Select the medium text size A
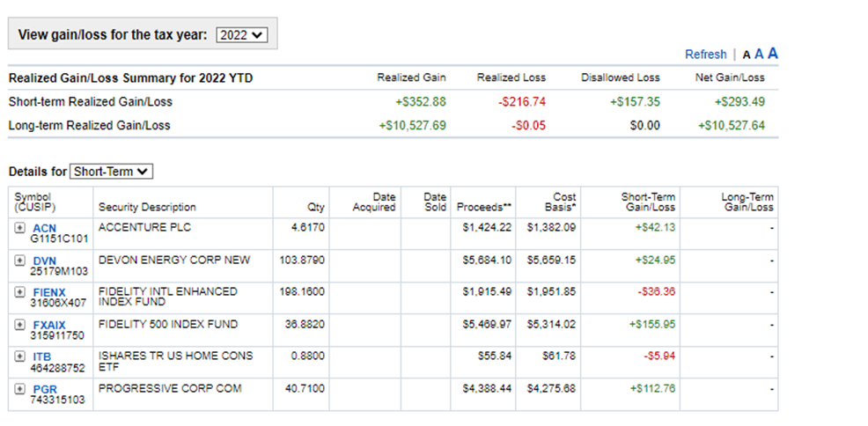The width and height of the screenshot is (868, 426). click(x=759, y=55)
